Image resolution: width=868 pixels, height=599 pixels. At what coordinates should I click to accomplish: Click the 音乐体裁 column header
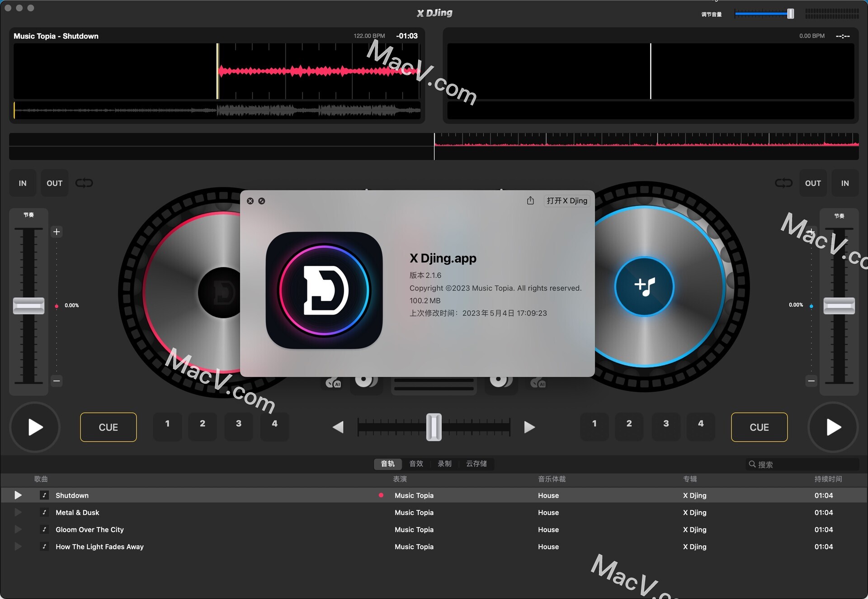coord(552,479)
